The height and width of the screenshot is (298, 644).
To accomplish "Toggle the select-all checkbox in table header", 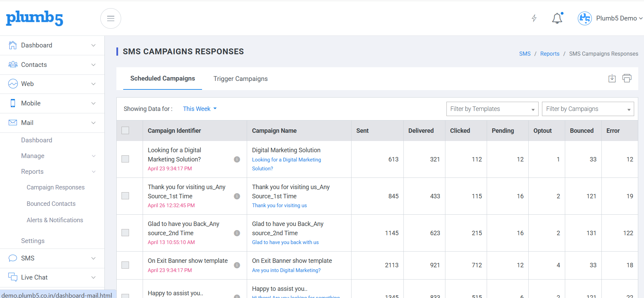I will 125,130.
